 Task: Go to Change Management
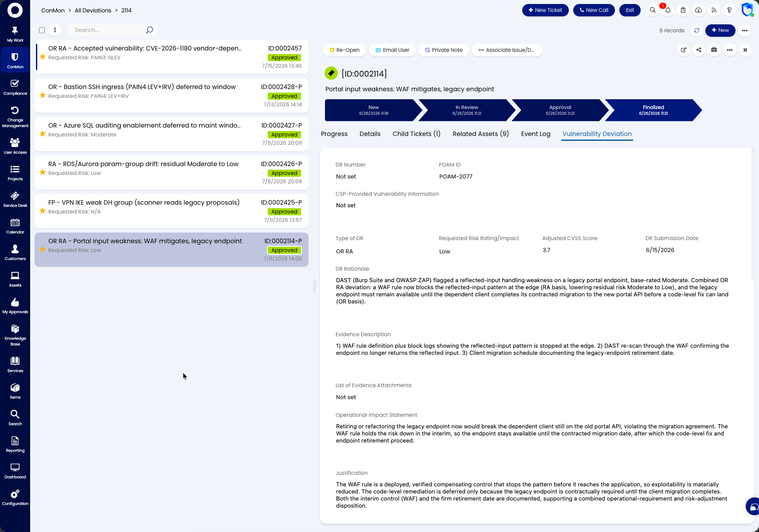pos(15,116)
